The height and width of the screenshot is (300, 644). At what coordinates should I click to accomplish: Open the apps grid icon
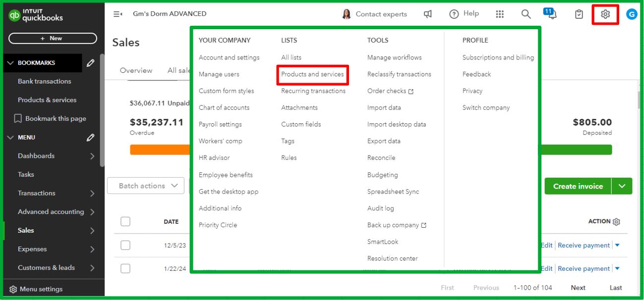[500, 14]
